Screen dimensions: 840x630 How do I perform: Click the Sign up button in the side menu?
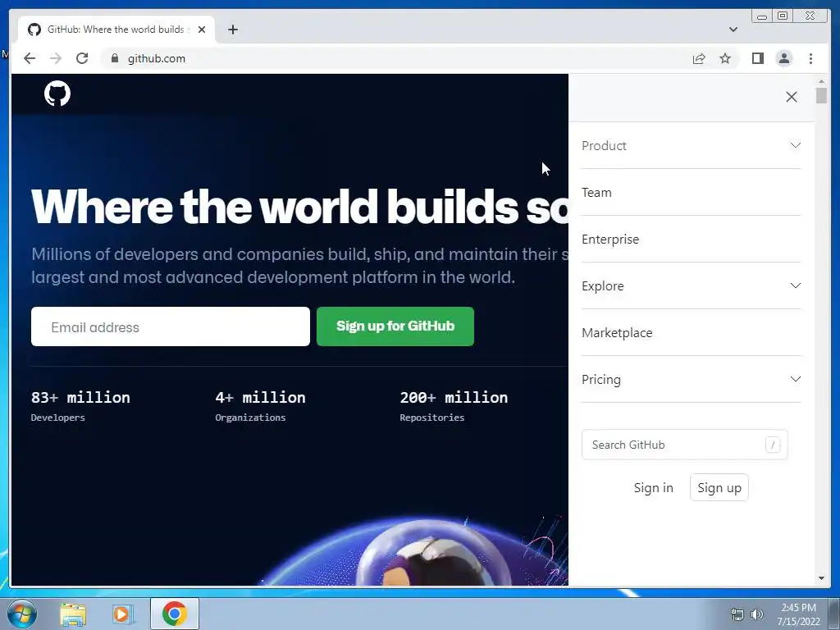coord(719,487)
